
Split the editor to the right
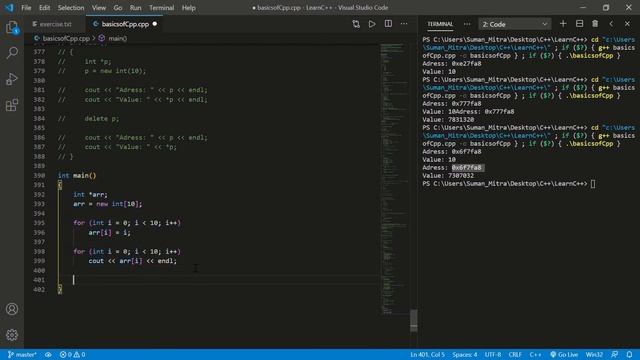388,24
